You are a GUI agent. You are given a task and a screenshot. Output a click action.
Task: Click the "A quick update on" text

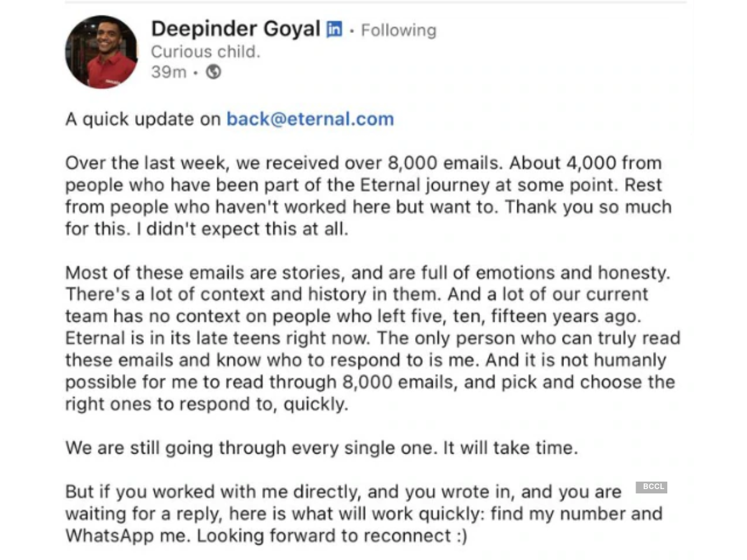pos(143,119)
